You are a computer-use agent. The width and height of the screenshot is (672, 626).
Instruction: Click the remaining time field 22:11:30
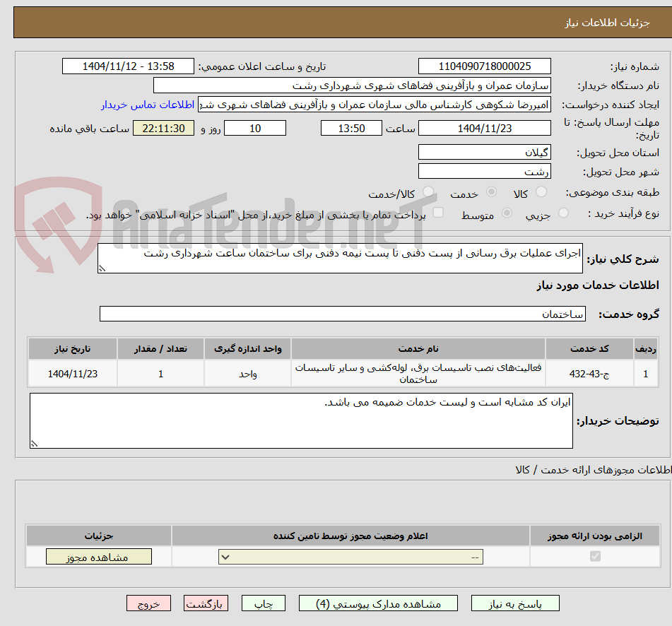click(x=163, y=128)
